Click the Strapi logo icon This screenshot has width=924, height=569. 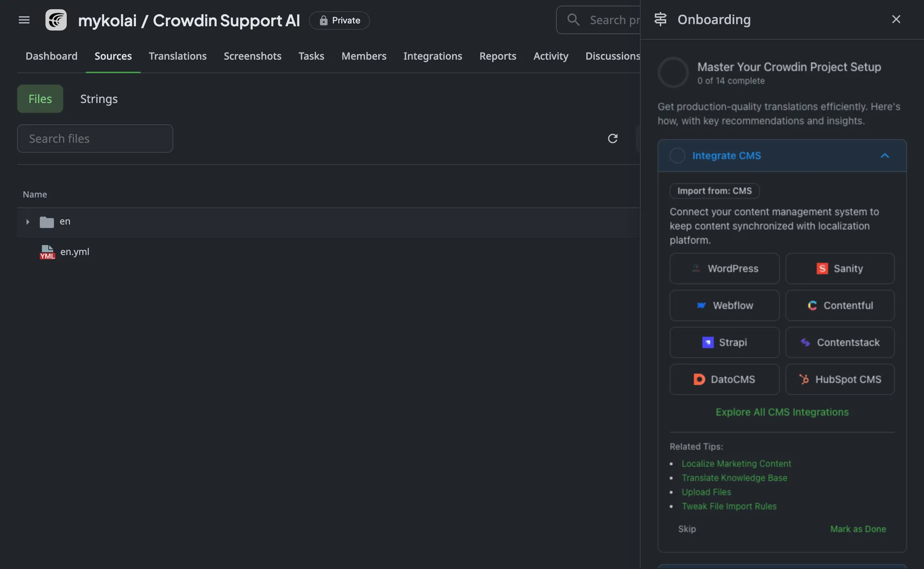707,342
